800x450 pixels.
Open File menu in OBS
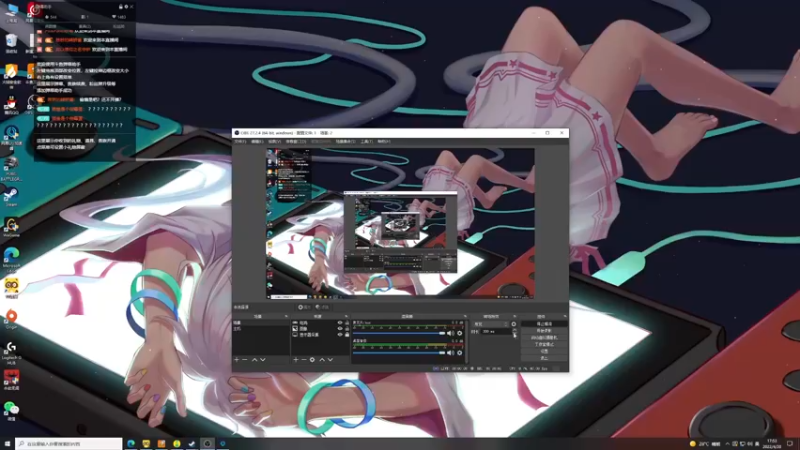(240, 141)
